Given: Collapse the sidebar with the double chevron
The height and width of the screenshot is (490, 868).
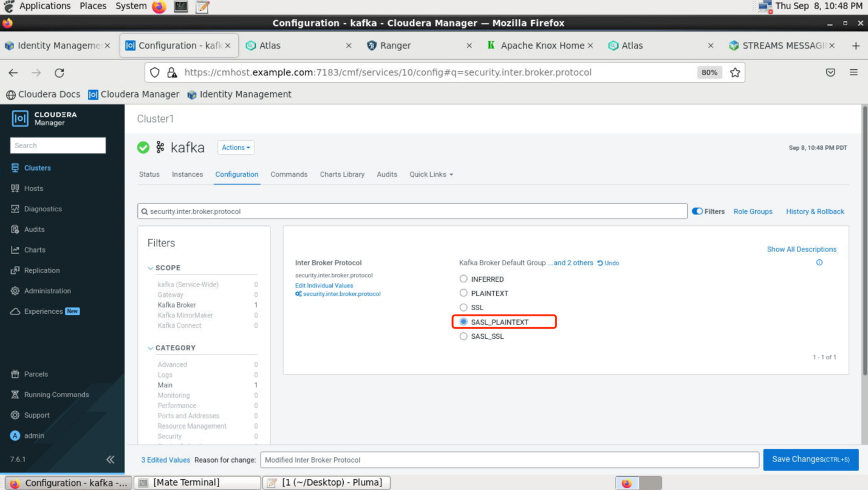Looking at the screenshot, I should (x=111, y=460).
